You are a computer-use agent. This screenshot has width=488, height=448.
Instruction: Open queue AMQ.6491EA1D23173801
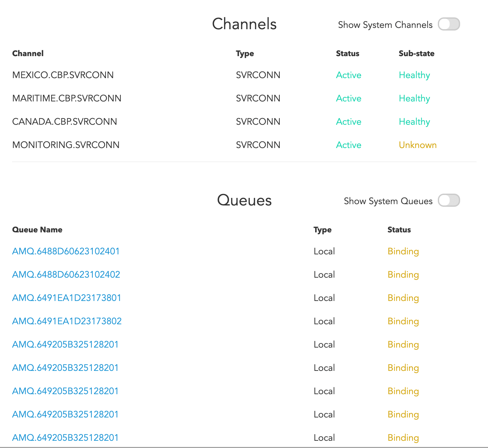pos(67,298)
